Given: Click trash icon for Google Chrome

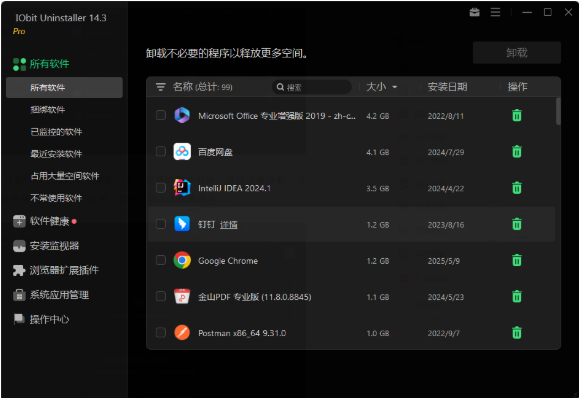Looking at the screenshot, I should click(517, 260).
